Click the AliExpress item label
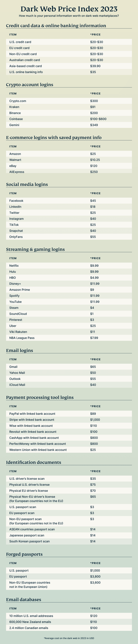The height and width of the screenshot is (644, 138). [x=17, y=172]
